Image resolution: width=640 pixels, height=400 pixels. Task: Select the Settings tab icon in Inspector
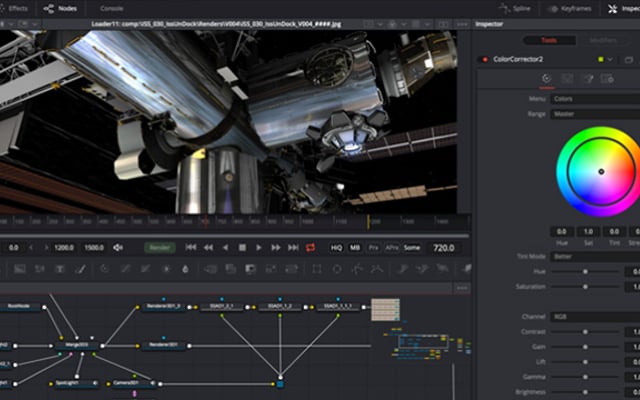pos(607,78)
